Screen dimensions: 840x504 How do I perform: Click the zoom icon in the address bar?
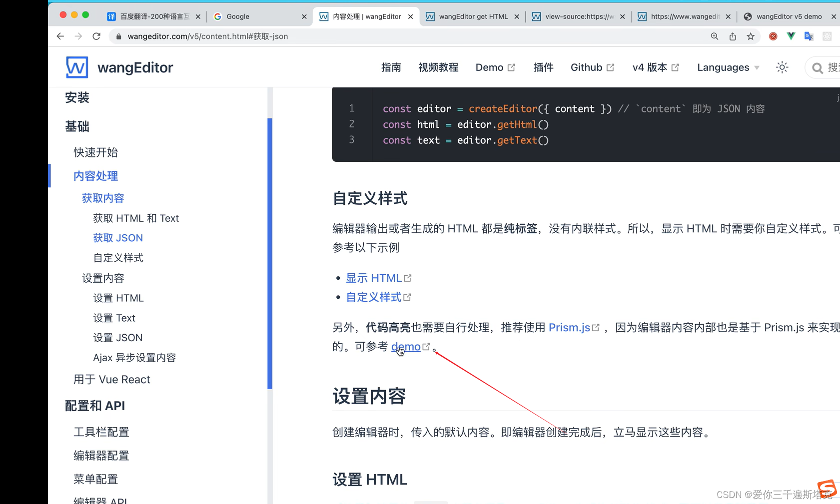[x=715, y=36]
